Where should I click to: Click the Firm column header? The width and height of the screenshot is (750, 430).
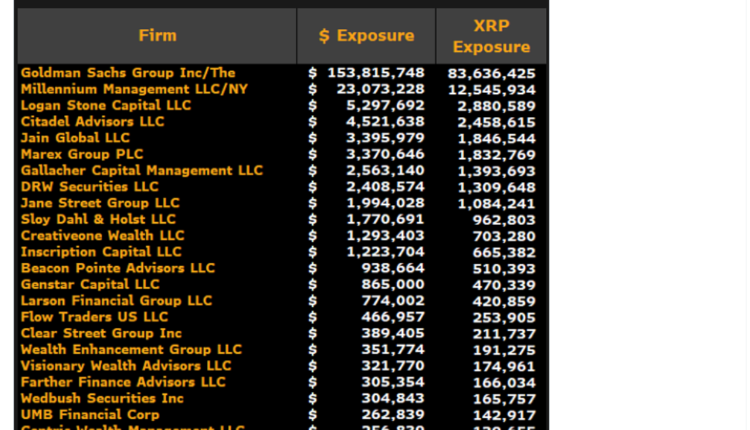157,36
